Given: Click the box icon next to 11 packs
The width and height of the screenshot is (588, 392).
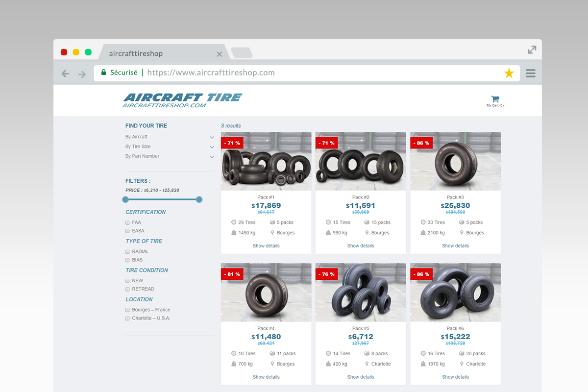Looking at the screenshot, I should pos(272,353).
